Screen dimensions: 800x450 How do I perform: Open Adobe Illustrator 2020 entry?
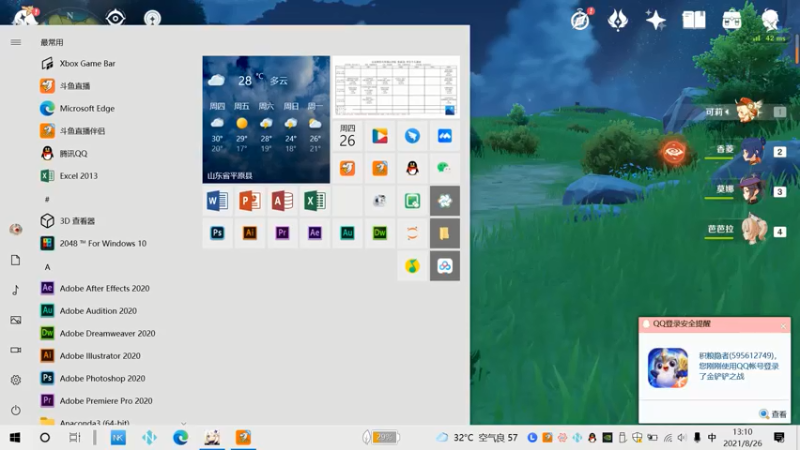90,356
